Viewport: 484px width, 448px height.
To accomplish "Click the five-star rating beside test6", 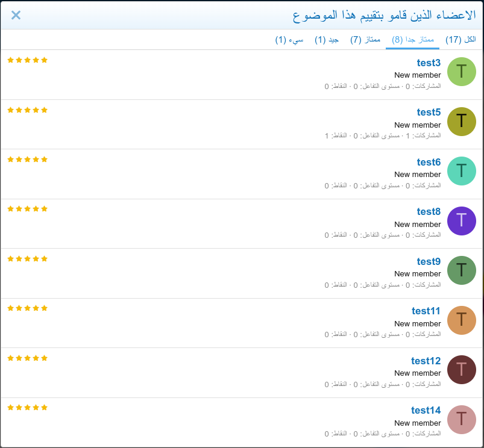I will (x=27, y=160).
